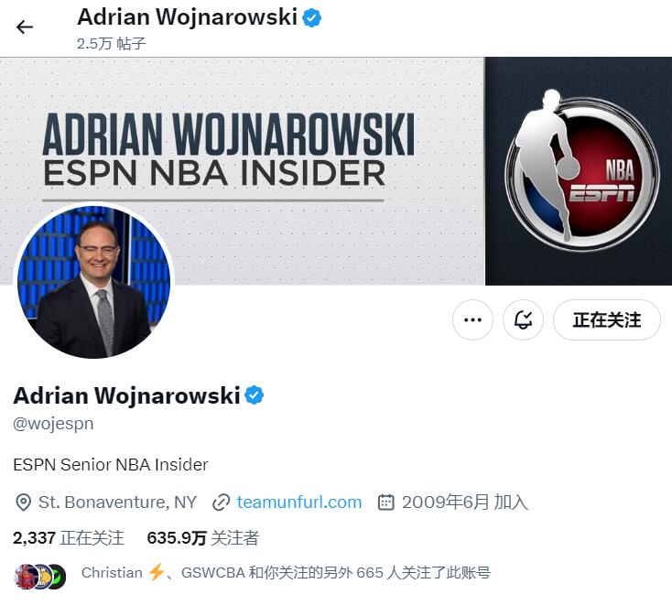The height and width of the screenshot is (616, 672).
Task: Click the verified badge beside header name
Action: [x=311, y=18]
